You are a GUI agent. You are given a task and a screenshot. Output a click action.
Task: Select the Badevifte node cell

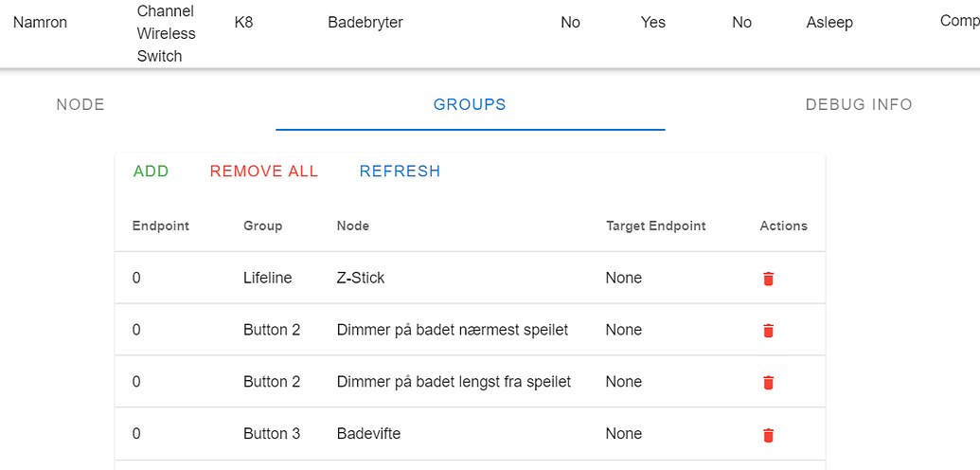coord(368,433)
